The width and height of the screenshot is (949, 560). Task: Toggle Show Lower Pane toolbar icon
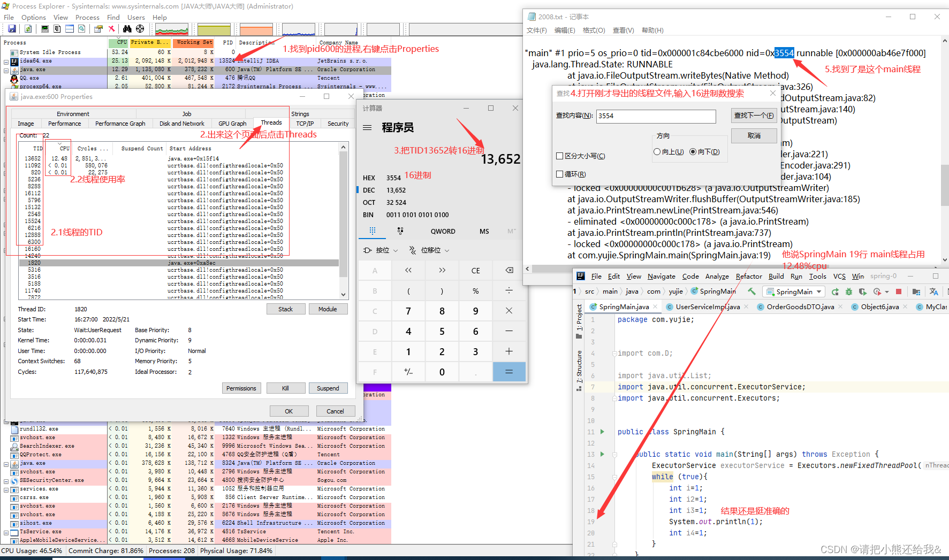click(x=70, y=29)
